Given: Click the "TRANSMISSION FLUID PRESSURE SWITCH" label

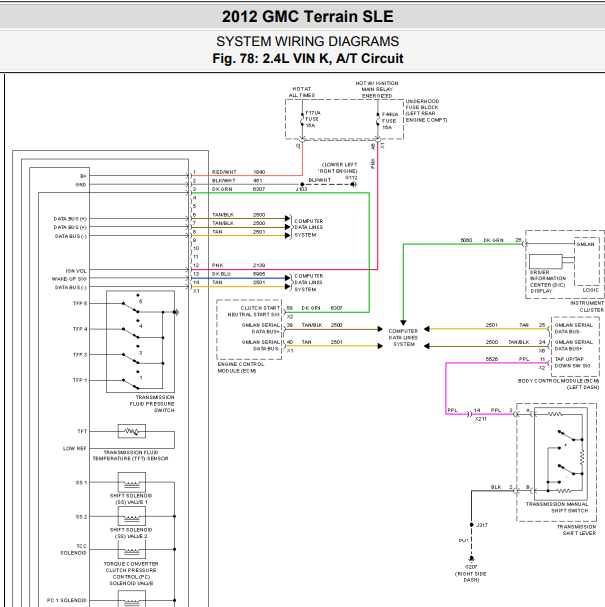Looking at the screenshot, I should coord(152,404).
